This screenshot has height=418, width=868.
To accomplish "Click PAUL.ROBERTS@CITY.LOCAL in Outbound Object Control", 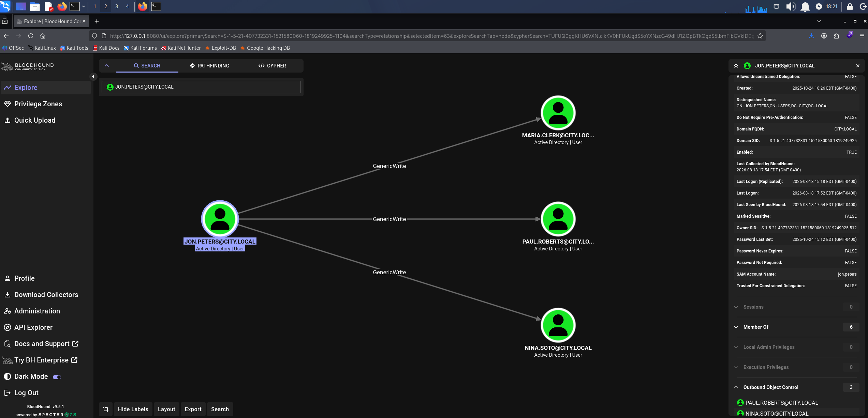I will 782,403.
